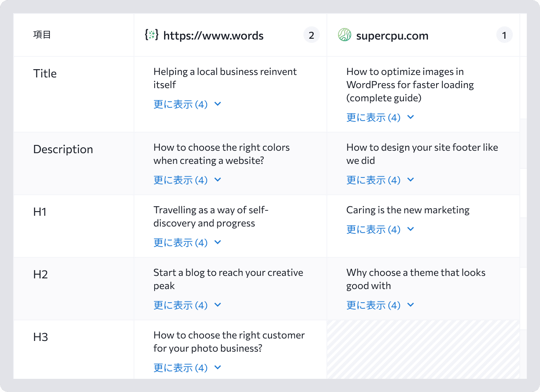Expand Title results under https://www.words
The height and width of the screenshot is (392, 540).
point(188,104)
